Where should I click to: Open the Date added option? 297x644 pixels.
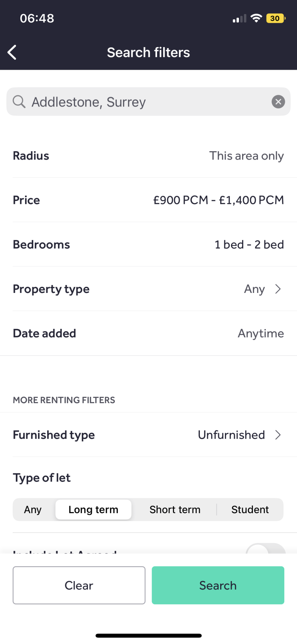click(148, 333)
